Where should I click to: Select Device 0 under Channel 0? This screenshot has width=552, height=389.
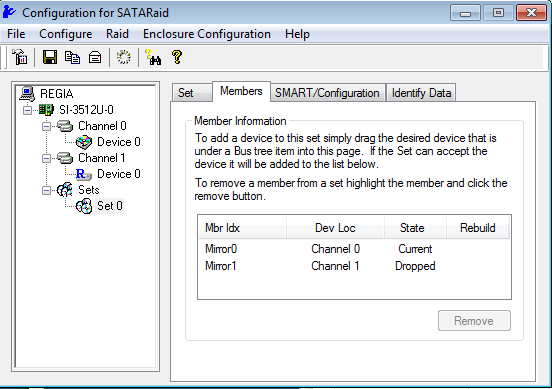click(119, 142)
